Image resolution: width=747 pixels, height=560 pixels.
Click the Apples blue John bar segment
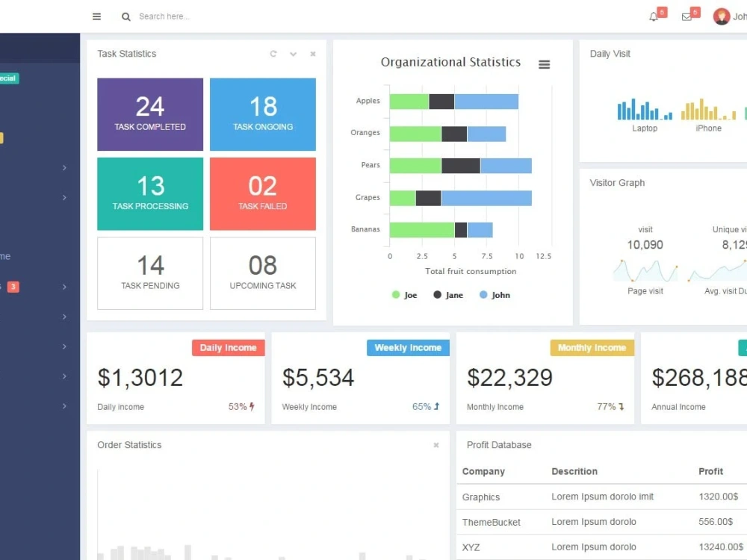(x=486, y=102)
